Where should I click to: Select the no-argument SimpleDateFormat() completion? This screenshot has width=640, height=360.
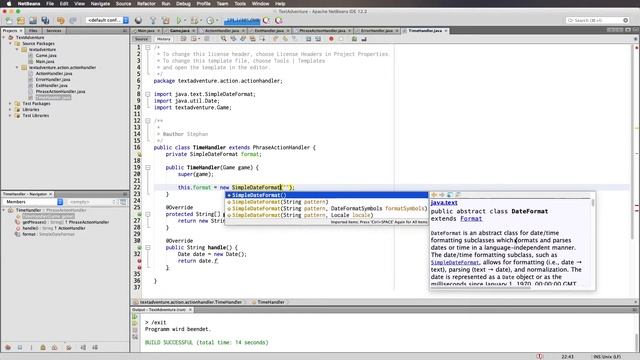click(x=327, y=195)
